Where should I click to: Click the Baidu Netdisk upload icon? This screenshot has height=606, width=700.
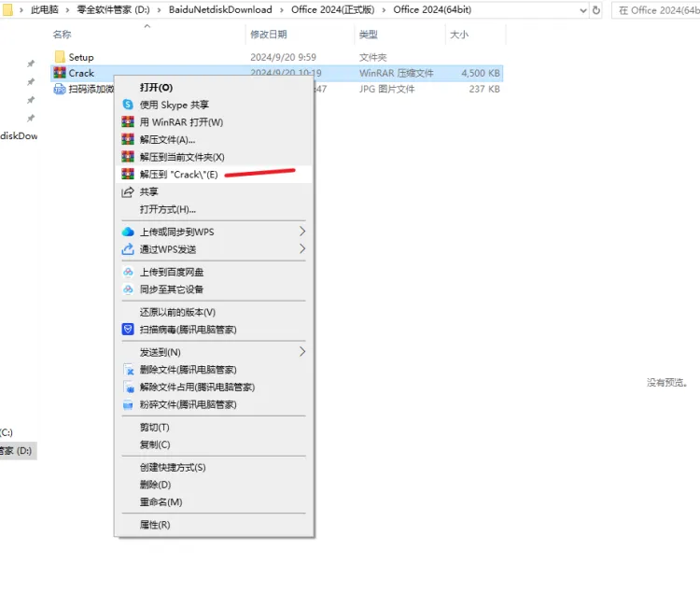coord(129,272)
